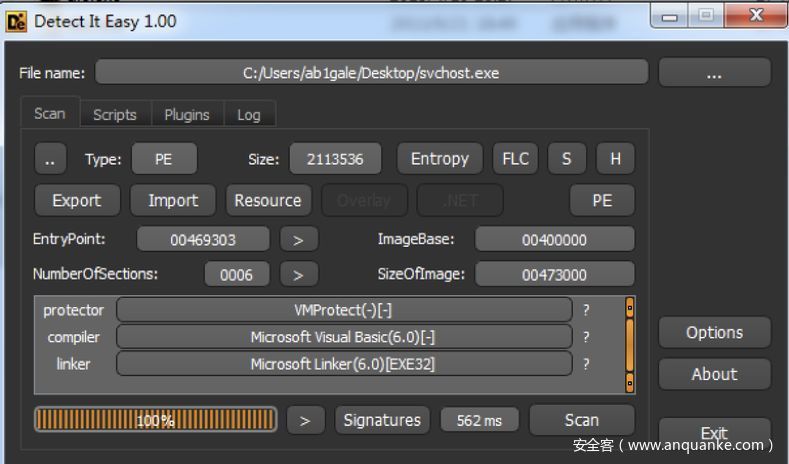This screenshot has height=464, width=789.
Task: Open the Plugins tab
Action: (187, 114)
